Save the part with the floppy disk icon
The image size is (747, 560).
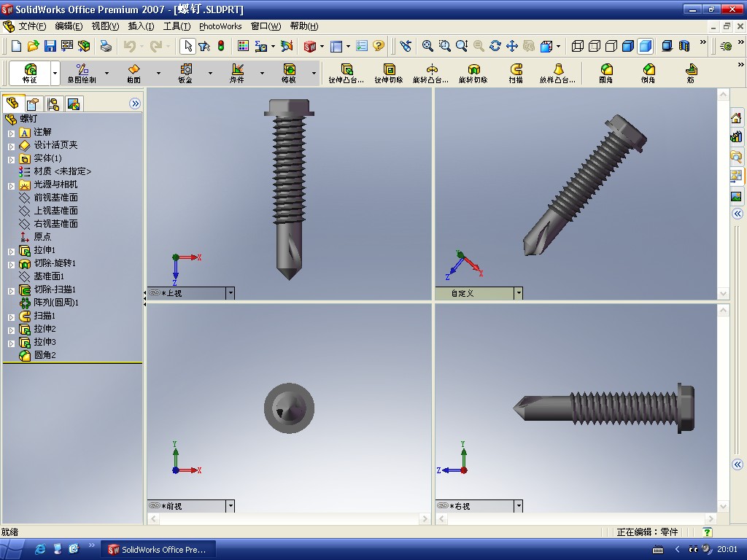50,46
